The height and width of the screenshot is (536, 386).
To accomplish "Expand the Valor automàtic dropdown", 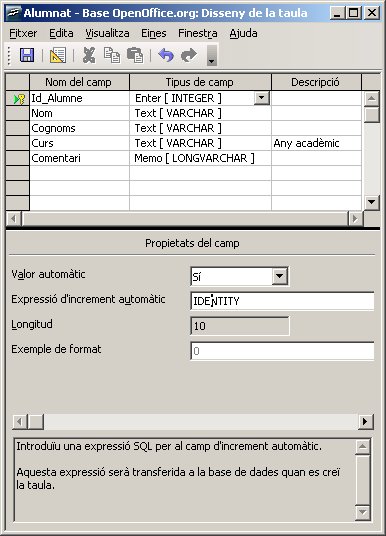I will click(280, 276).
